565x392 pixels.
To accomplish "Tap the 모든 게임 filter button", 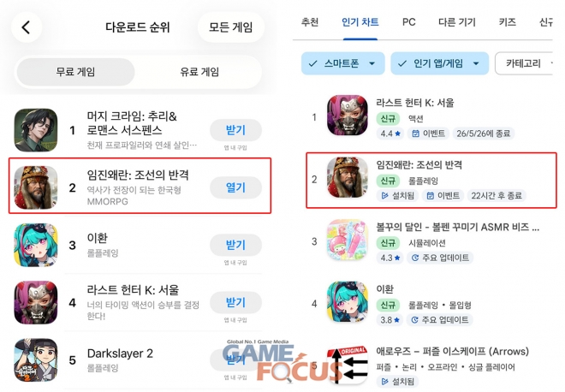I will click(231, 27).
